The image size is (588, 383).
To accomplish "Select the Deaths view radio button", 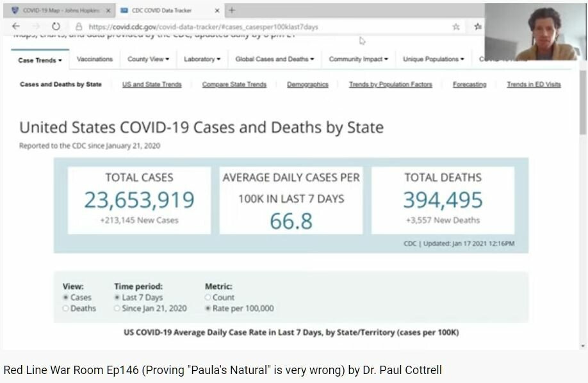I will pyautogui.click(x=66, y=308).
